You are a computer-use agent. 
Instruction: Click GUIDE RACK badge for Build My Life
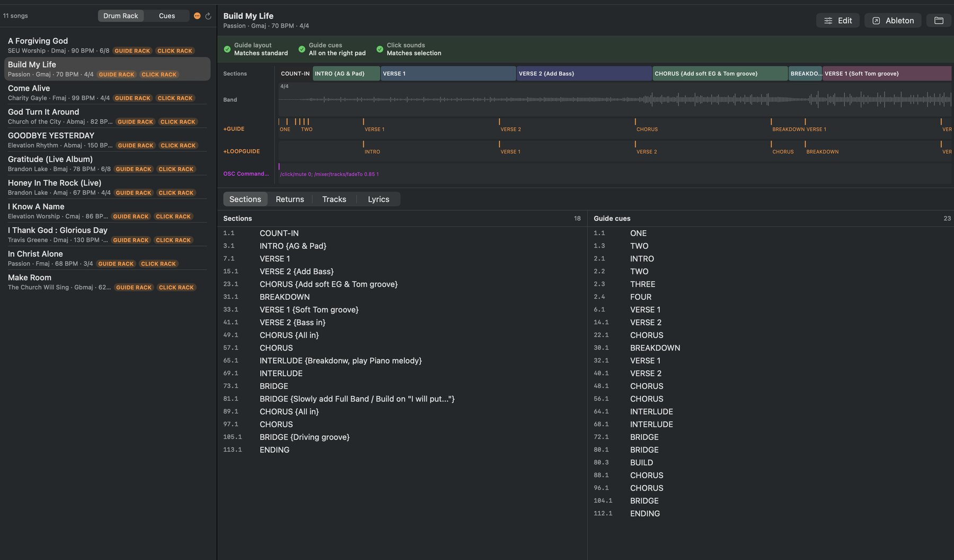pyautogui.click(x=117, y=75)
